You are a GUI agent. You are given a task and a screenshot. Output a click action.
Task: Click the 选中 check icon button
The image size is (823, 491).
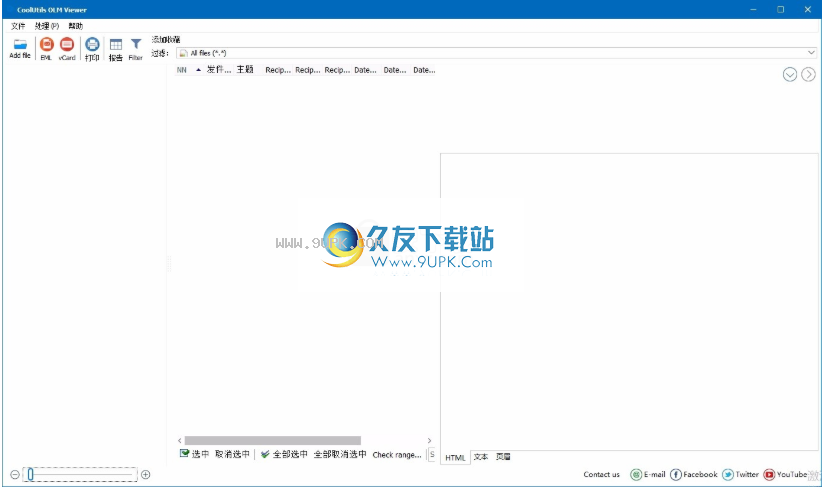click(184, 454)
